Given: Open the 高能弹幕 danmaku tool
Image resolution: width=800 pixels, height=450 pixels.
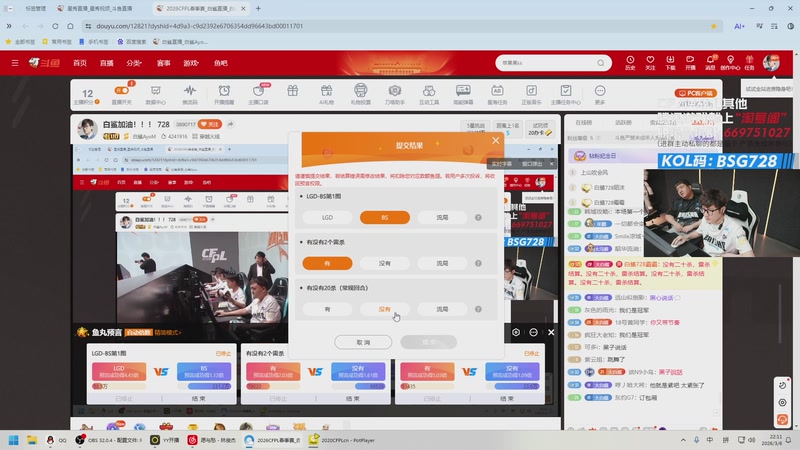Looking at the screenshot, I should coord(463,94).
